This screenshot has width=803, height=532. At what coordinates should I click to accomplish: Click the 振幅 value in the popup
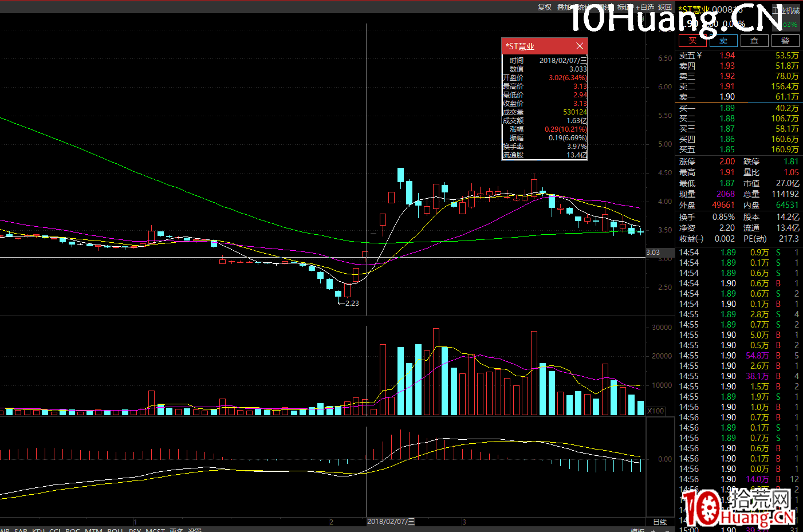tap(568, 138)
